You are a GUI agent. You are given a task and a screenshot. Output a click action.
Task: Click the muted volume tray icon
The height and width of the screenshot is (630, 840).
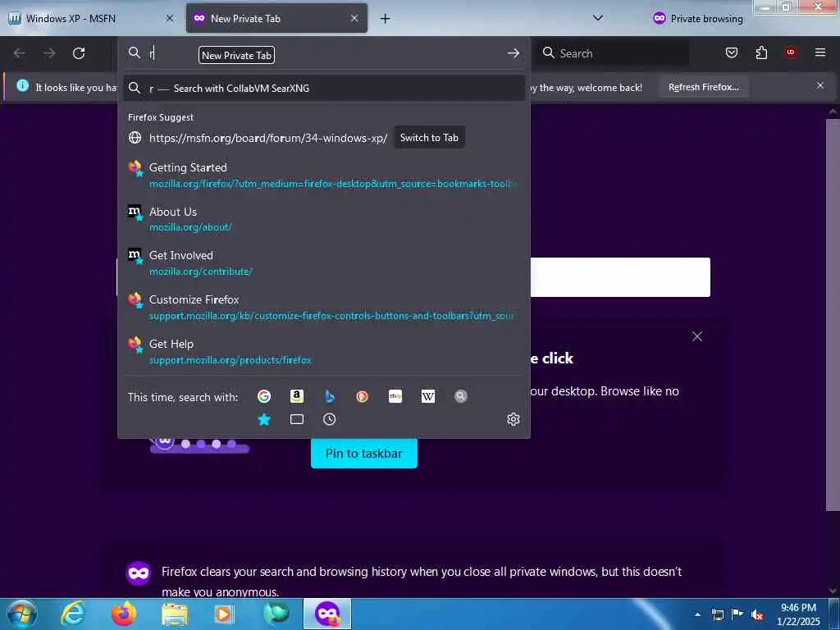[757, 614]
